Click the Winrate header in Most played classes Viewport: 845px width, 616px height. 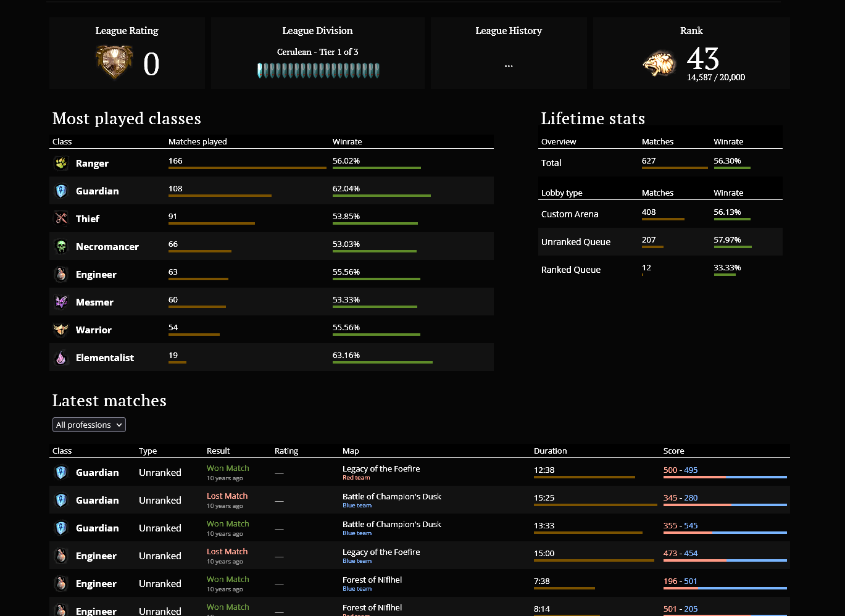(348, 141)
